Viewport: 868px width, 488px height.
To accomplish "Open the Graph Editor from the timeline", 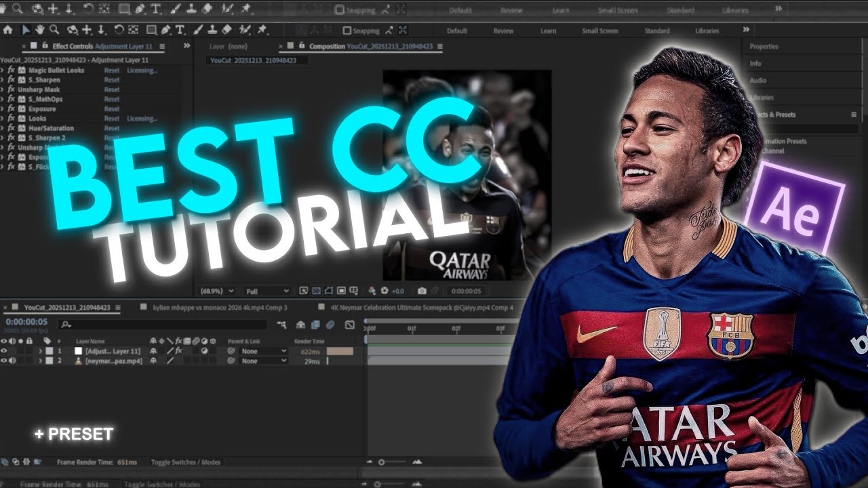I will click(350, 325).
